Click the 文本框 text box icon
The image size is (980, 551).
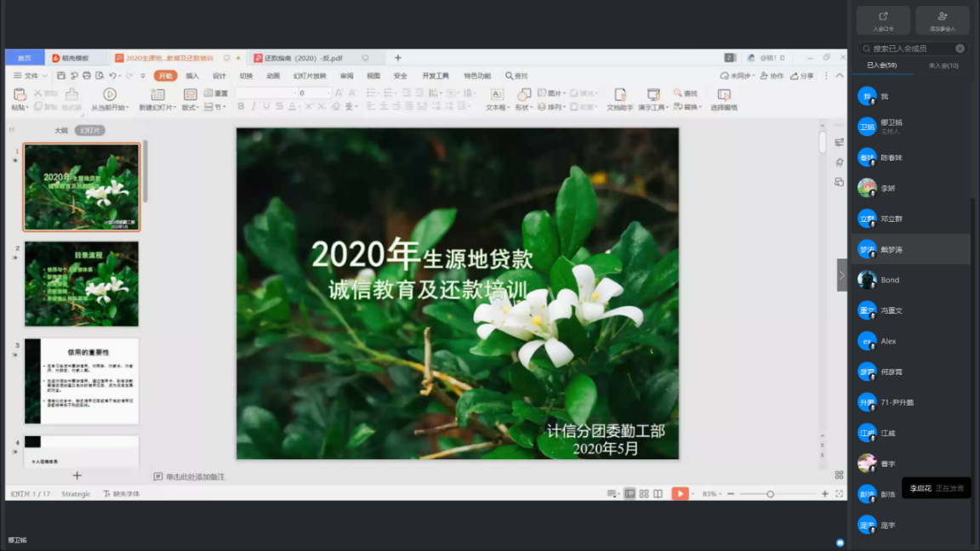click(x=496, y=94)
